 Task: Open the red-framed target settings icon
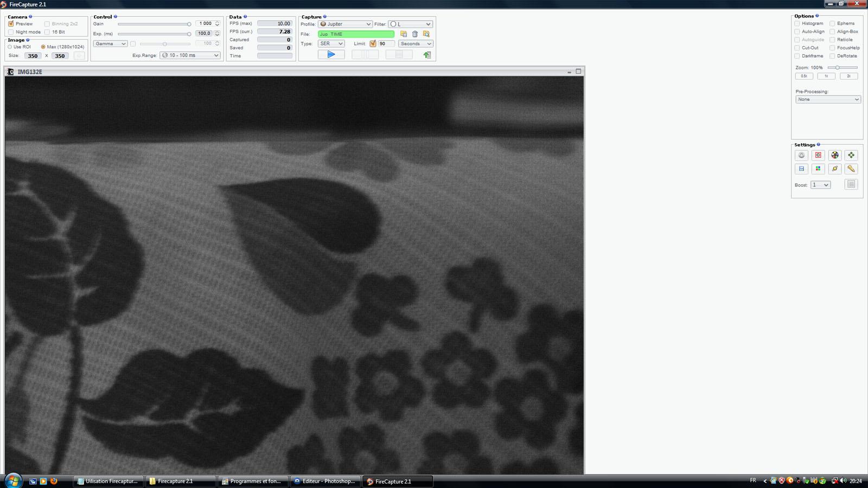tap(818, 155)
